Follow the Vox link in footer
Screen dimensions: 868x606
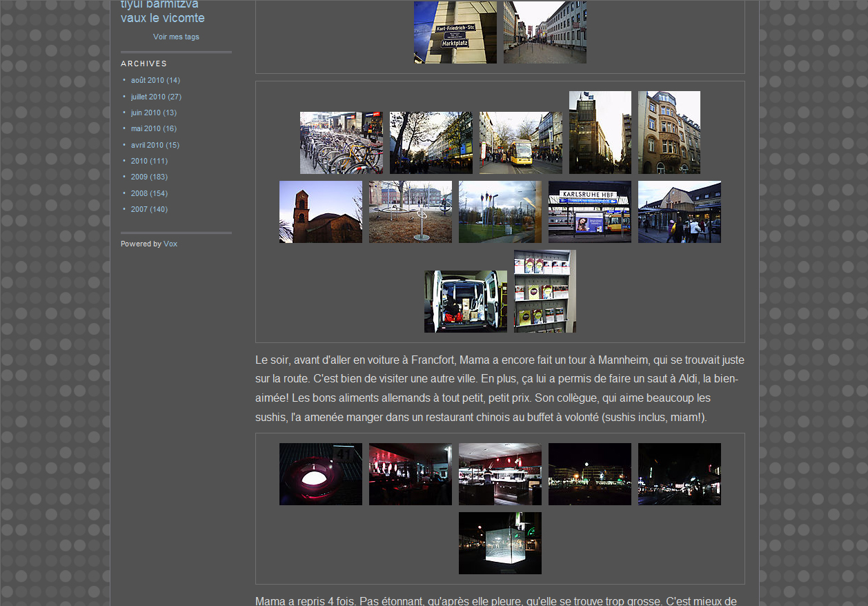[170, 244]
